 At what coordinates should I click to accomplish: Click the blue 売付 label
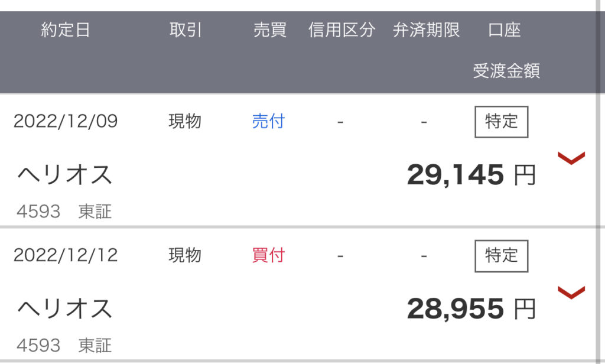click(x=268, y=121)
